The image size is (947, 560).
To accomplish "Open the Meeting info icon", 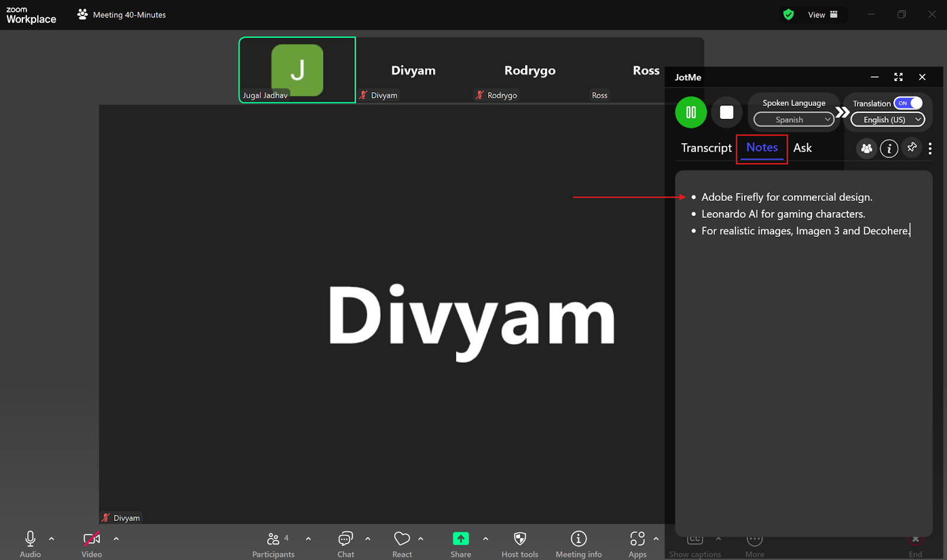I will click(578, 539).
